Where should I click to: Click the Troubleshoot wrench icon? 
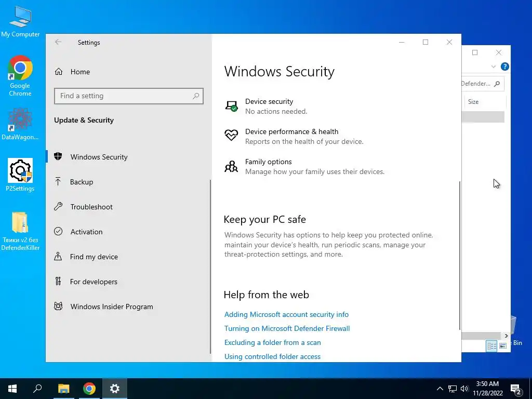click(58, 206)
